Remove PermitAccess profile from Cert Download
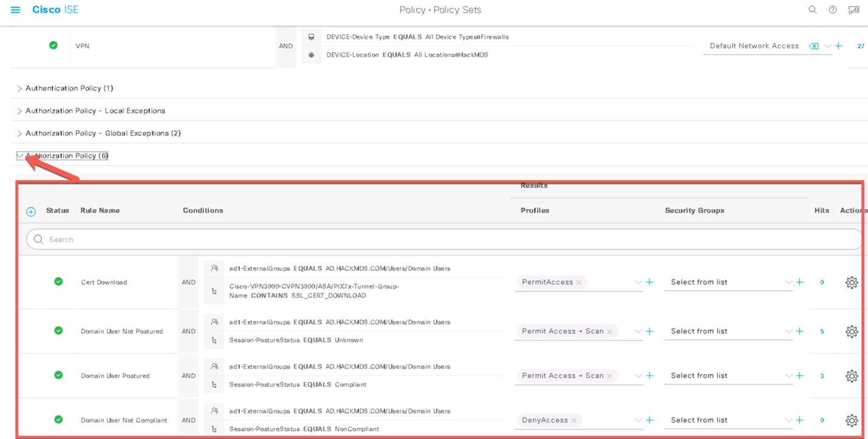The image size is (868, 439). point(579,283)
